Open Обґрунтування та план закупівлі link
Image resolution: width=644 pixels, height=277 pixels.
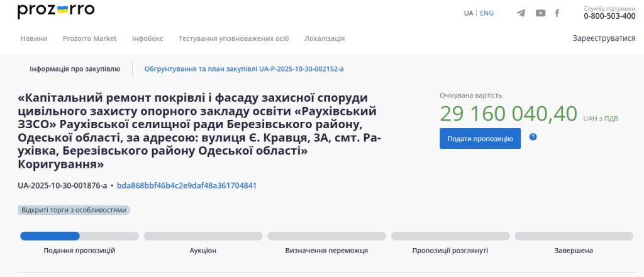[x=244, y=69]
